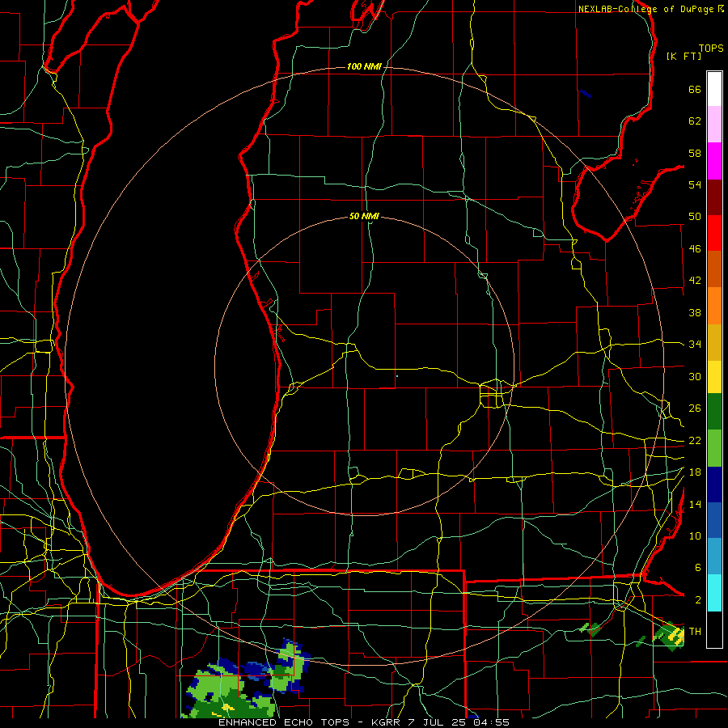728x728 pixels.
Task: Click the cyan legend swatch
Action: (714, 593)
